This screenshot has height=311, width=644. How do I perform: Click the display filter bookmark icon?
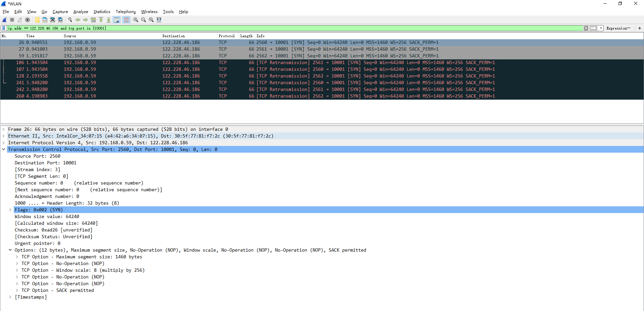pos(4,28)
